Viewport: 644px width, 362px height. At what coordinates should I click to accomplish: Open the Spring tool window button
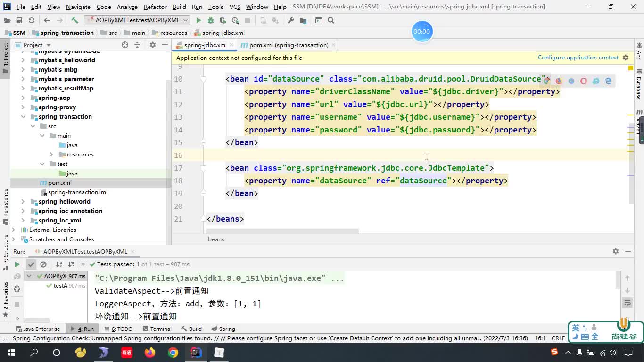(223, 329)
